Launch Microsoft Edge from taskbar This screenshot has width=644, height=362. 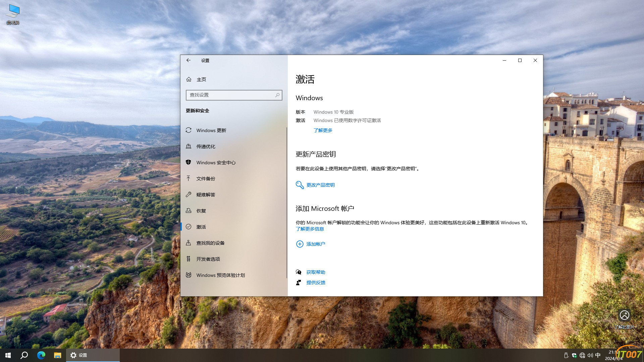click(41, 355)
